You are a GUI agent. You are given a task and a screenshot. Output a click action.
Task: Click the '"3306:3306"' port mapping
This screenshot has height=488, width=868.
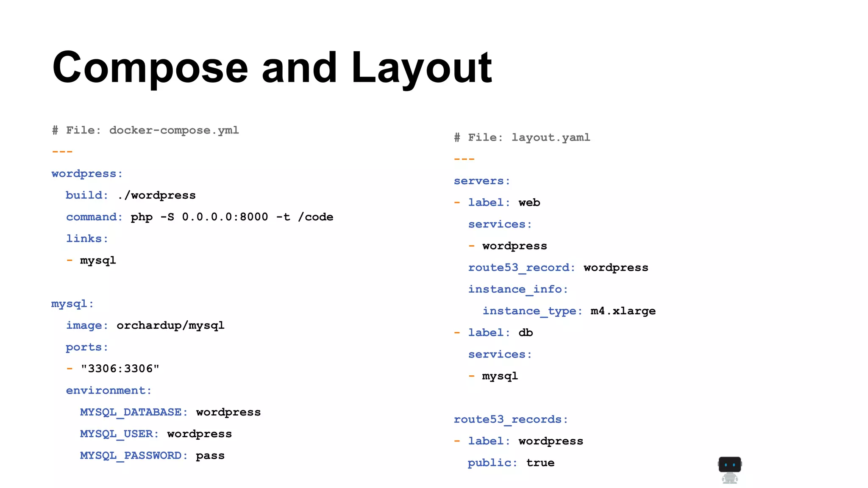(120, 369)
